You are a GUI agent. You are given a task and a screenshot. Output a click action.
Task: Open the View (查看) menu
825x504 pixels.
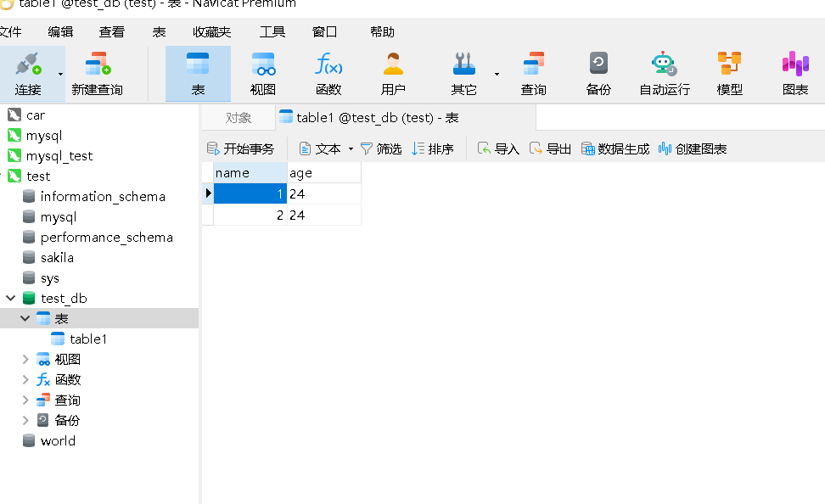111,32
